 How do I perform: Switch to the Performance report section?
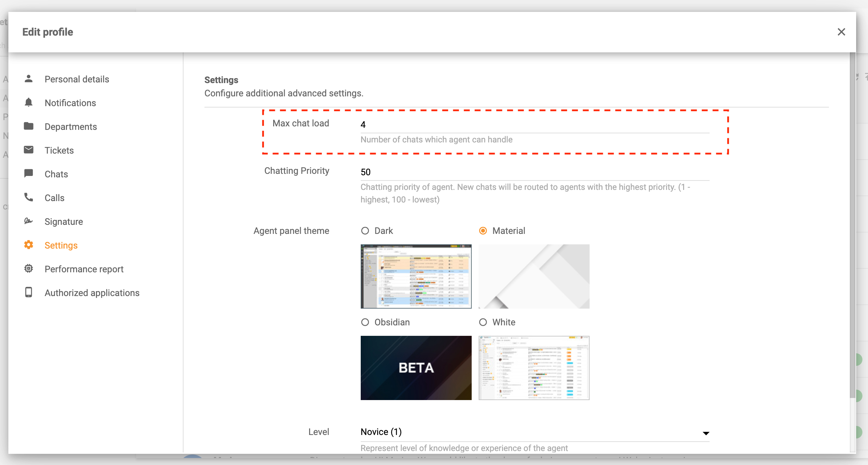pos(84,268)
